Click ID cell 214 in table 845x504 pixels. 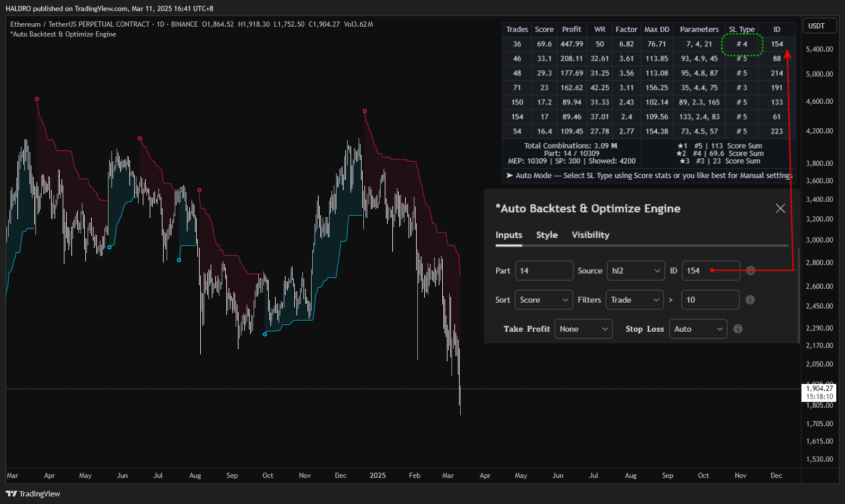coord(777,73)
